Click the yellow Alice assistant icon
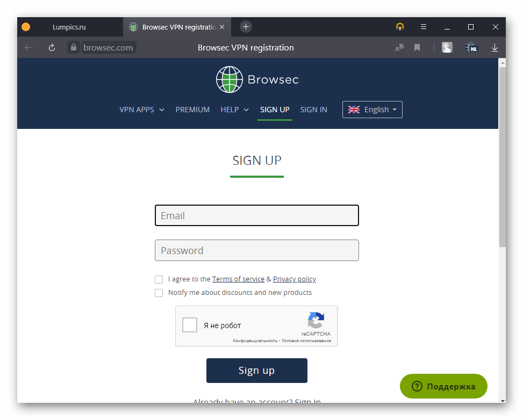 click(x=400, y=27)
